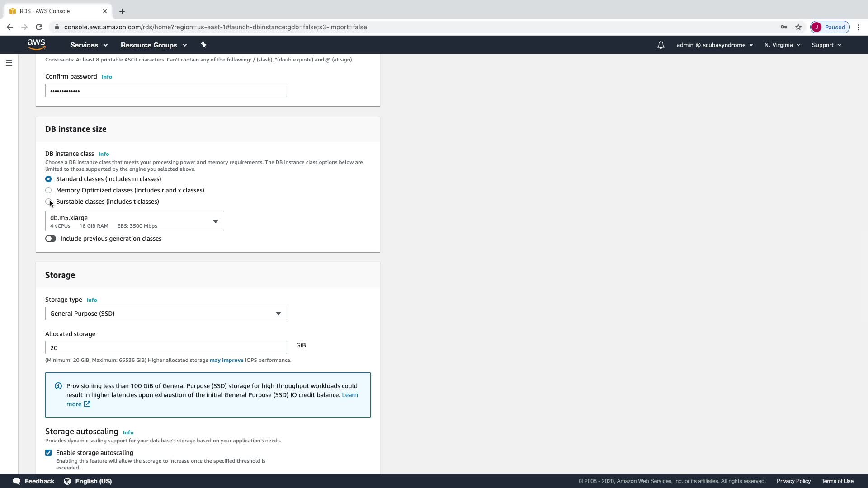Open the hamburger side navigation menu
This screenshot has height=488, width=868.
pos(9,63)
